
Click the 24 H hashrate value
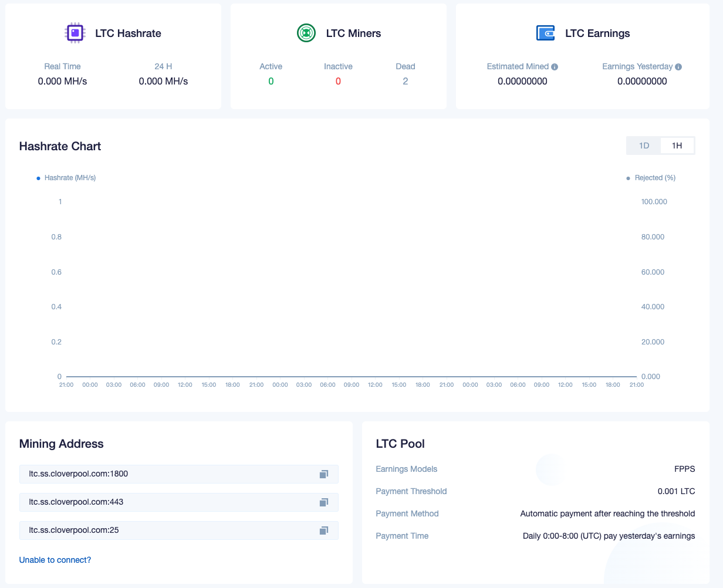(x=164, y=82)
